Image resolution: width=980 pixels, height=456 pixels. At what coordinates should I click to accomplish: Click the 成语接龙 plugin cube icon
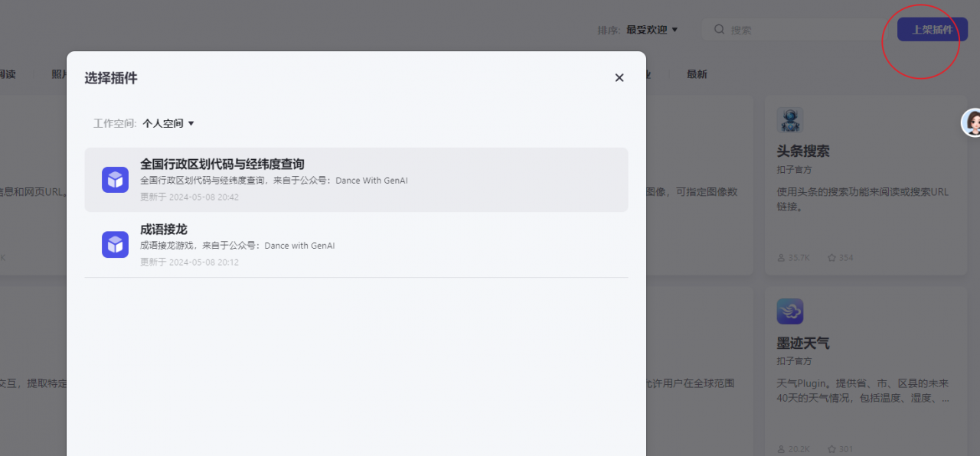(115, 245)
